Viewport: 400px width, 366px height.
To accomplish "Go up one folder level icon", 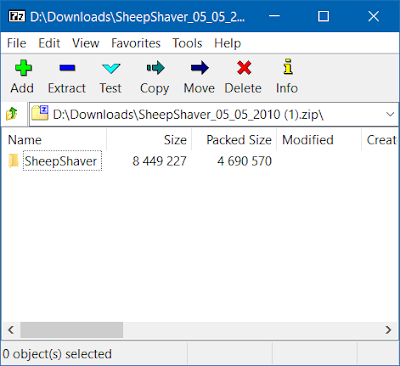I will coord(12,114).
